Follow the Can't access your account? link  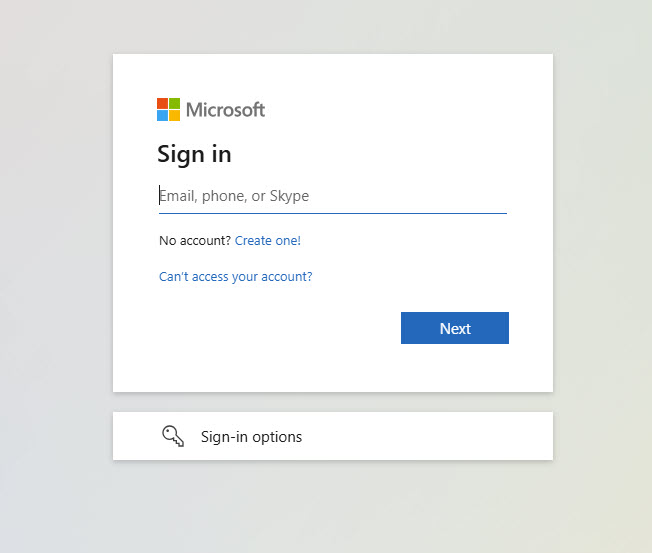(236, 276)
